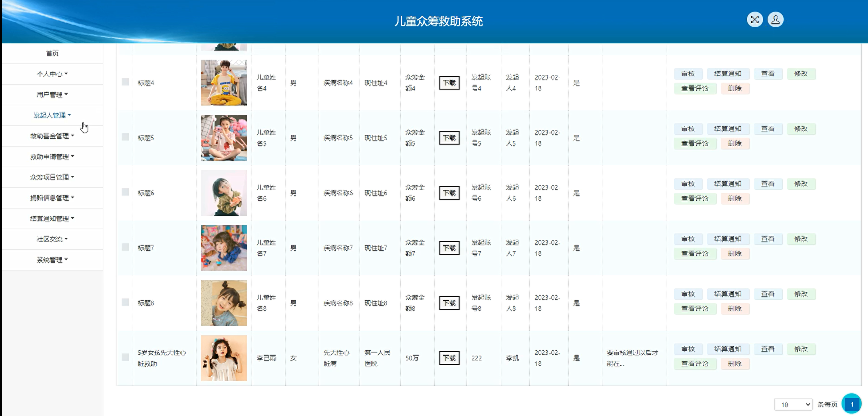This screenshot has width=868, height=416.
Task: Tick the checkbox for row 标题6
Action: pyautogui.click(x=125, y=192)
